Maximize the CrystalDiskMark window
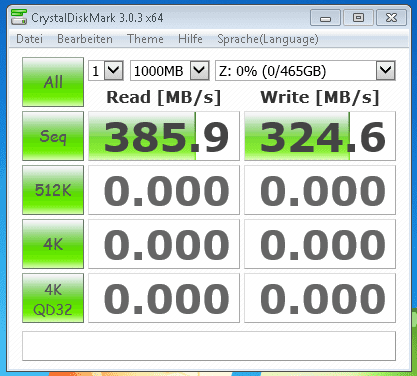The image size is (417, 376). (x=358, y=18)
